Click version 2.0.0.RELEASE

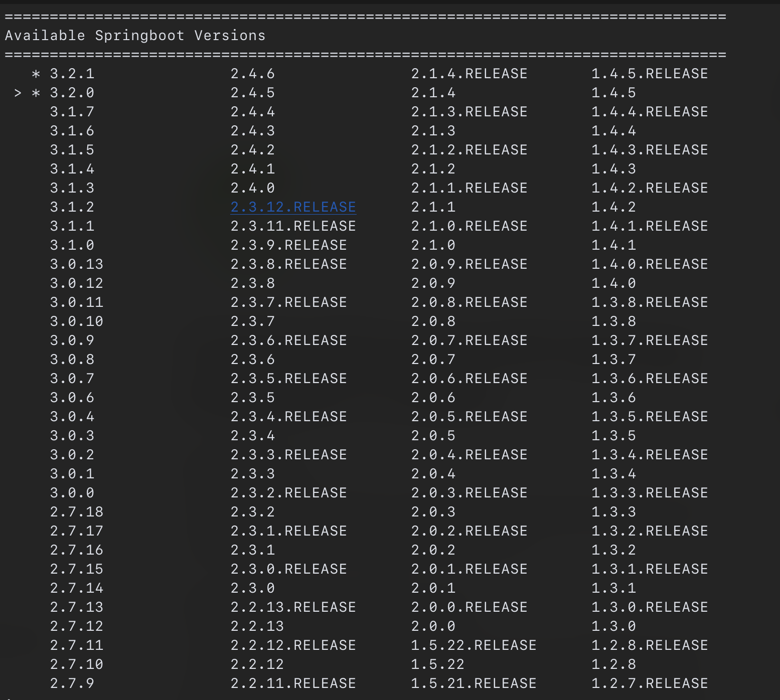470,607
